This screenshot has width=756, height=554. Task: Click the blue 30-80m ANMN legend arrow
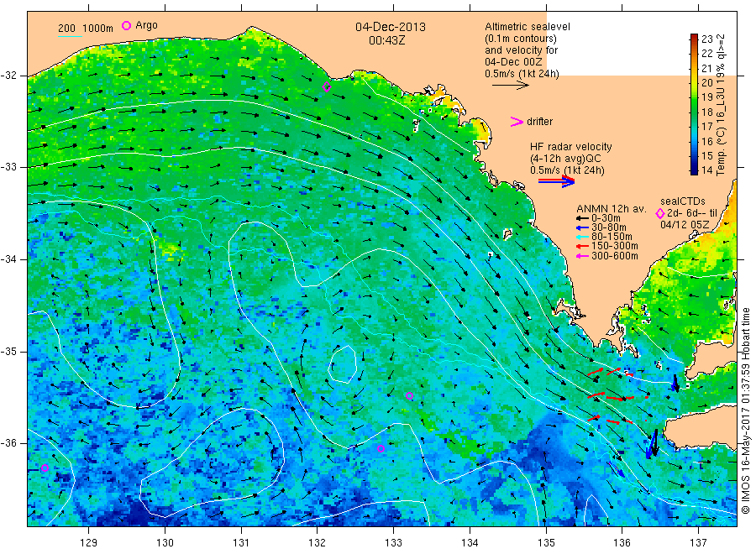tap(582, 227)
